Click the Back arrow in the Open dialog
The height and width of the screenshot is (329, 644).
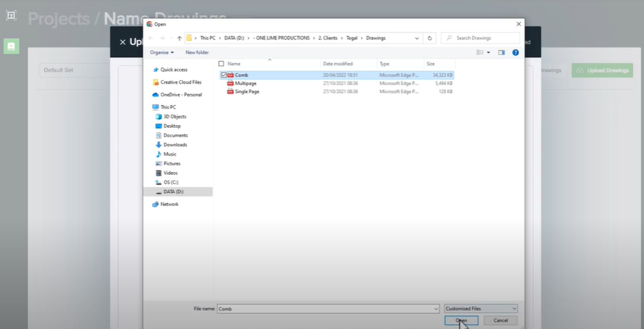[150, 38]
